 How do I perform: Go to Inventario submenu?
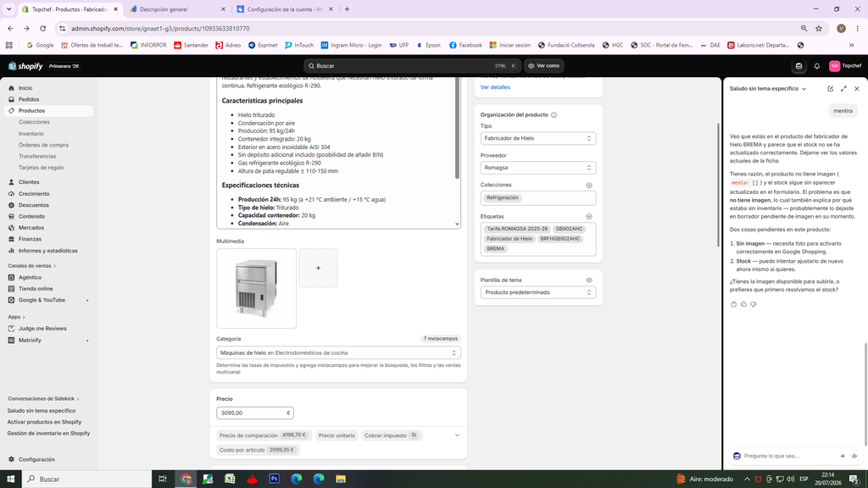point(31,134)
